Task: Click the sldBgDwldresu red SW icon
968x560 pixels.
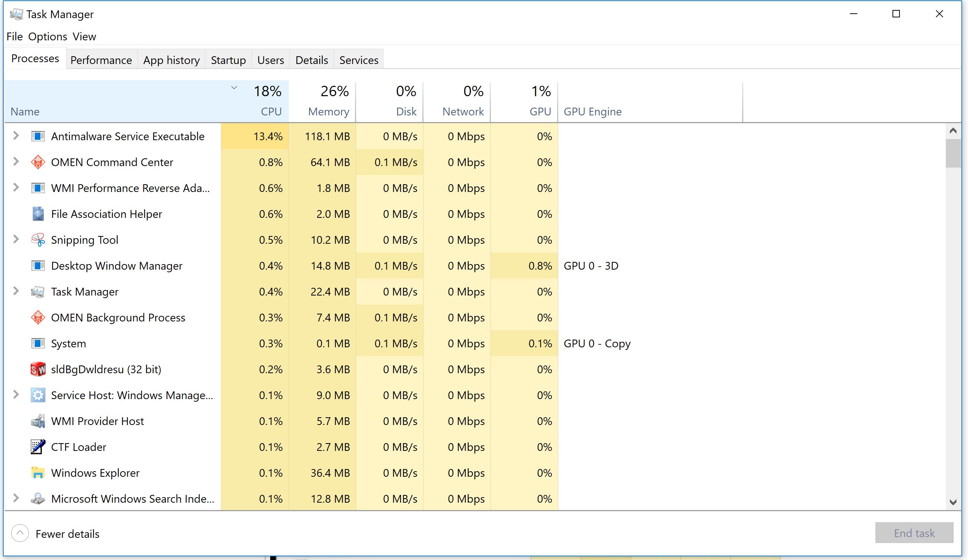Action: (x=38, y=369)
